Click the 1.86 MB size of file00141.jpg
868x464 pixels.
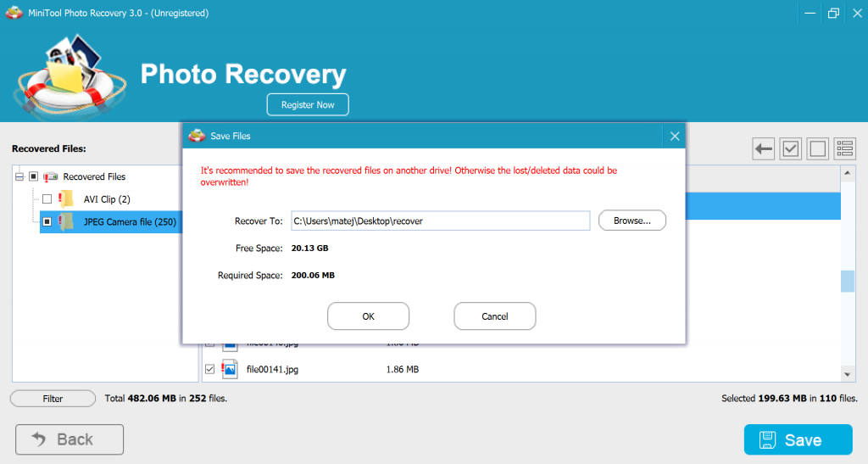pos(403,369)
